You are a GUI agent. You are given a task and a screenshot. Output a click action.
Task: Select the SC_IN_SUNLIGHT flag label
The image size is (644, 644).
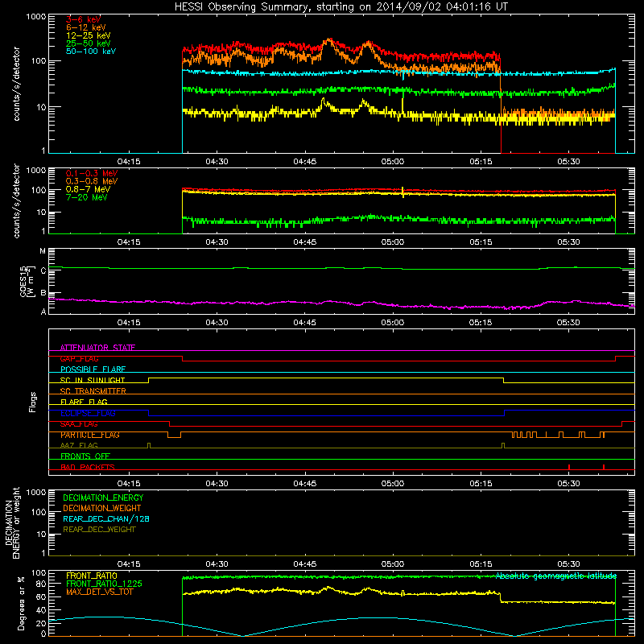pyautogui.click(x=93, y=380)
